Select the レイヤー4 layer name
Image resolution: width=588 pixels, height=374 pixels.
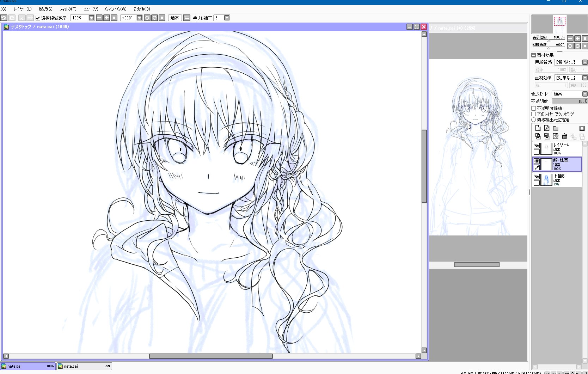(x=561, y=145)
